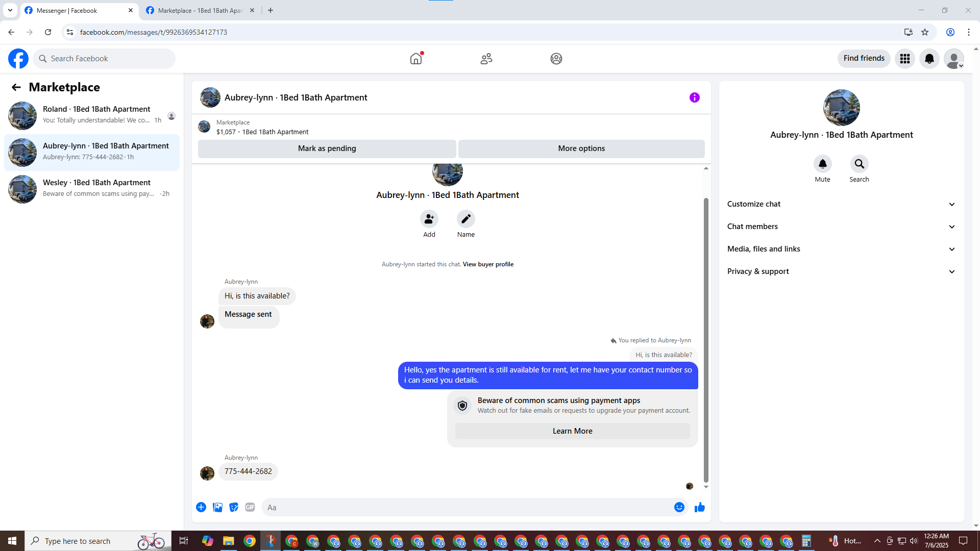Search in conversation magnifier icon

859,164
